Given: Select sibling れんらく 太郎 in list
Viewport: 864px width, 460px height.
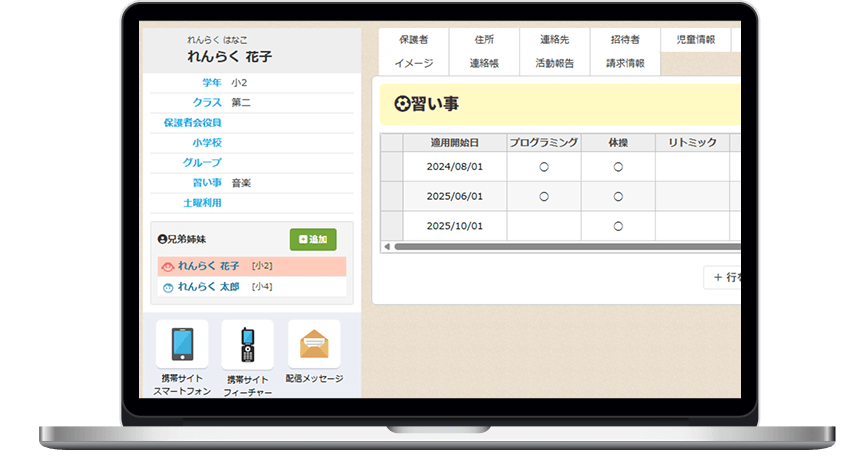Looking at the screenshot, I should tap(252, 286).
